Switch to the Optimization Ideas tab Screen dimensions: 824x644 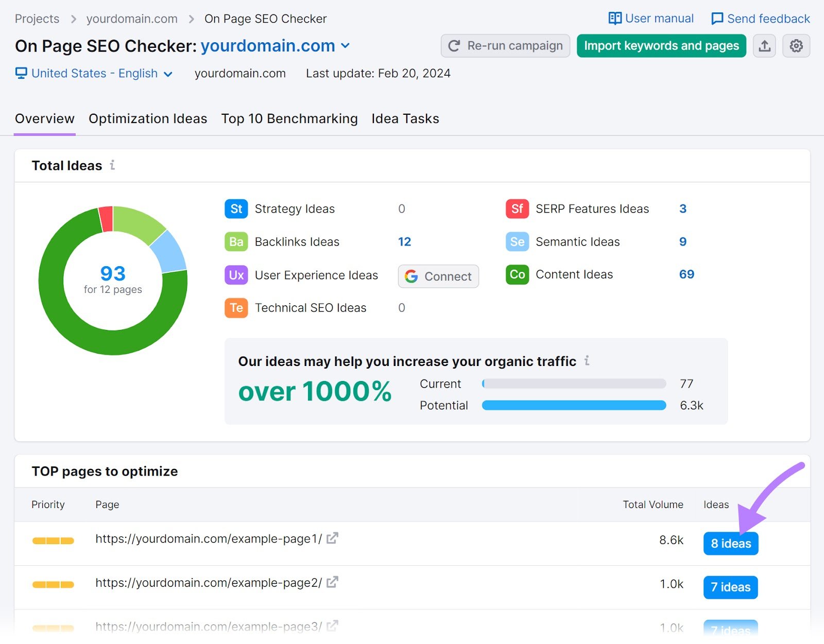pyautogui.click(x=148, y=118)
